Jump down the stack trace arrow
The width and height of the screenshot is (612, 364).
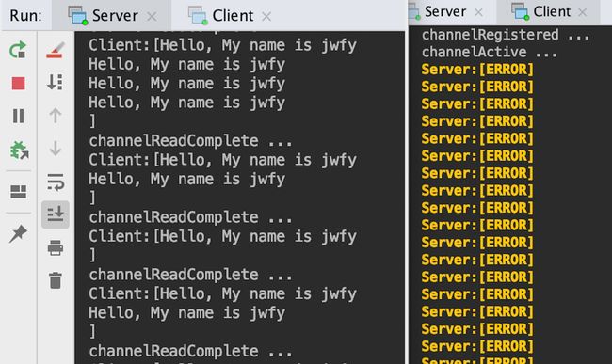(56, 149)
